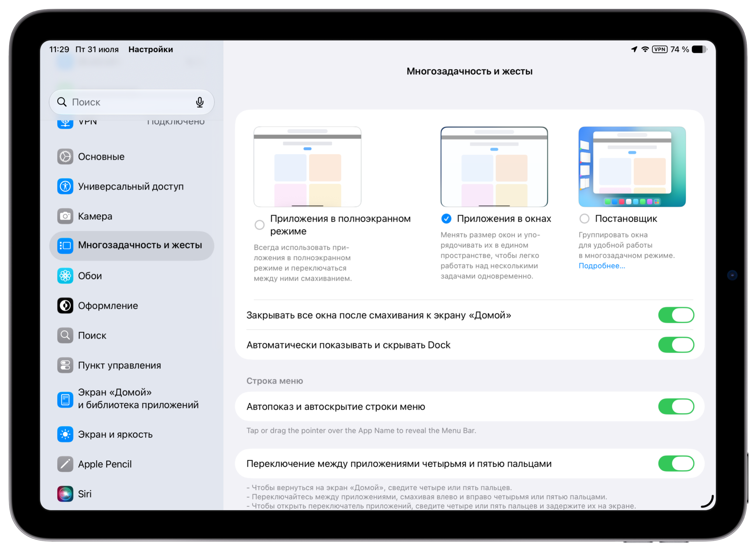This screenshot has height=550, width=756.
Task: Open the Wallpaper (Обои) icon
Action: point(65,276)
